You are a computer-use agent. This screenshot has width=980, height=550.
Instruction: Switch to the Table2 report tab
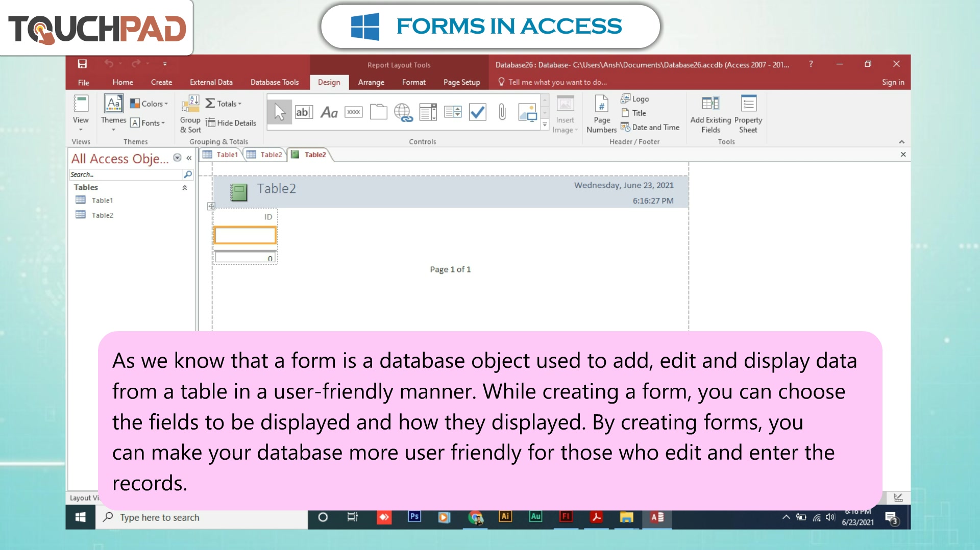click(x=309, y=155)
